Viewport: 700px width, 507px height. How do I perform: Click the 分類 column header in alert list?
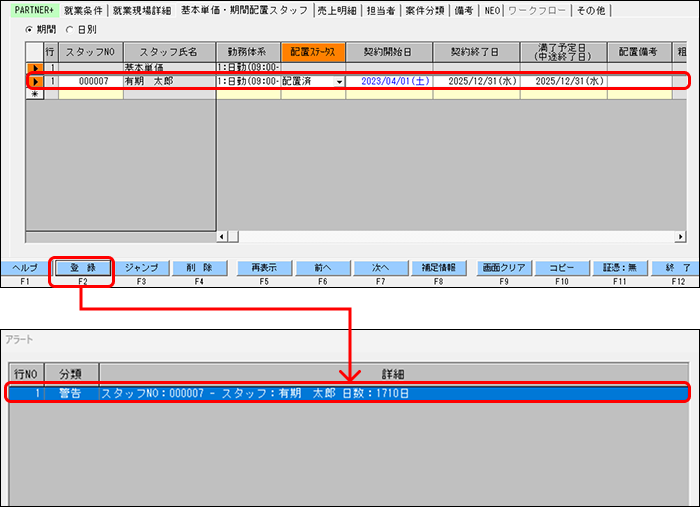pos(71,374)
